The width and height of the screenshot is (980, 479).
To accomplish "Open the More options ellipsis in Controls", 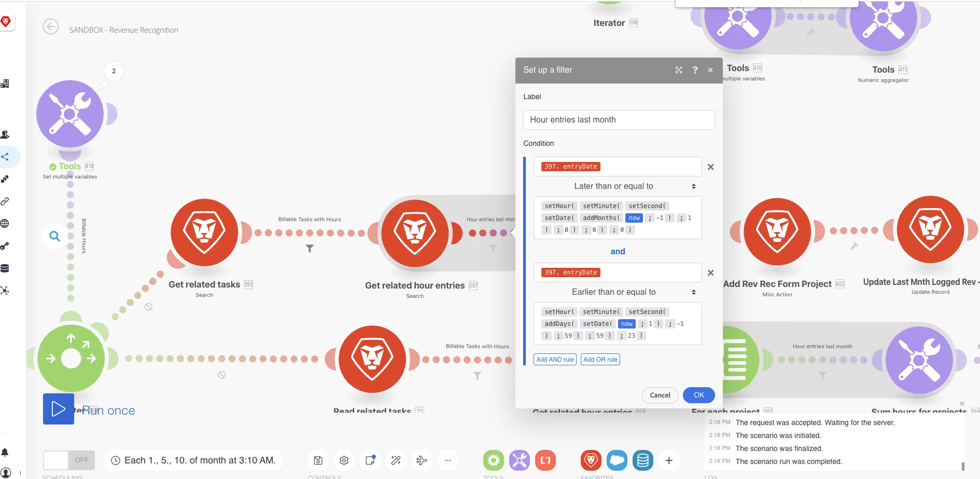I will (x=448, y=460).
